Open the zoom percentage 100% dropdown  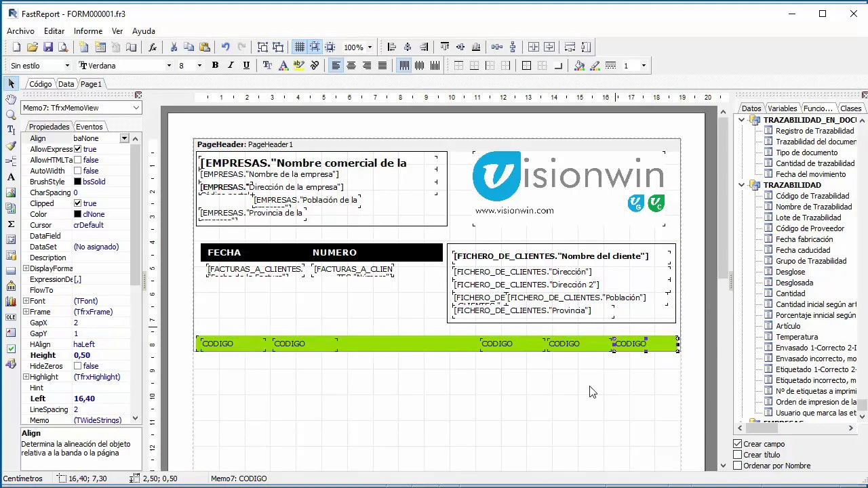(370, 47)
